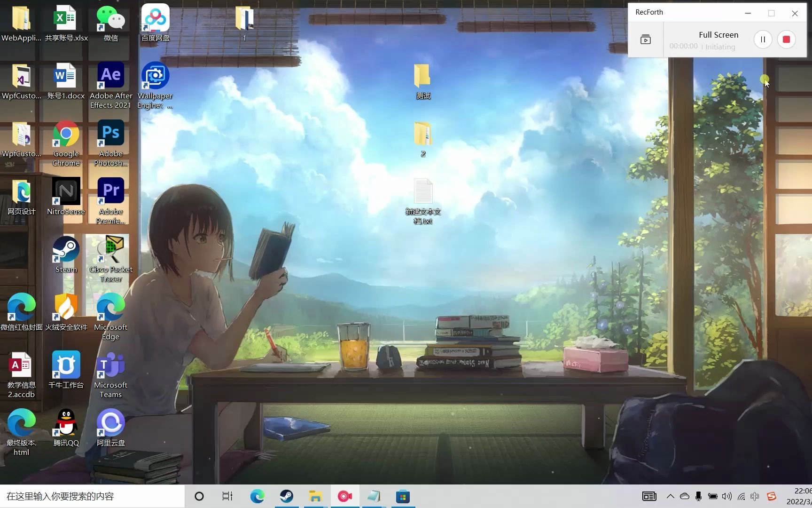This screenshot has width=812, height=508.
Task: Open the news widget icon on taskbar
Action: click(649, 496)
